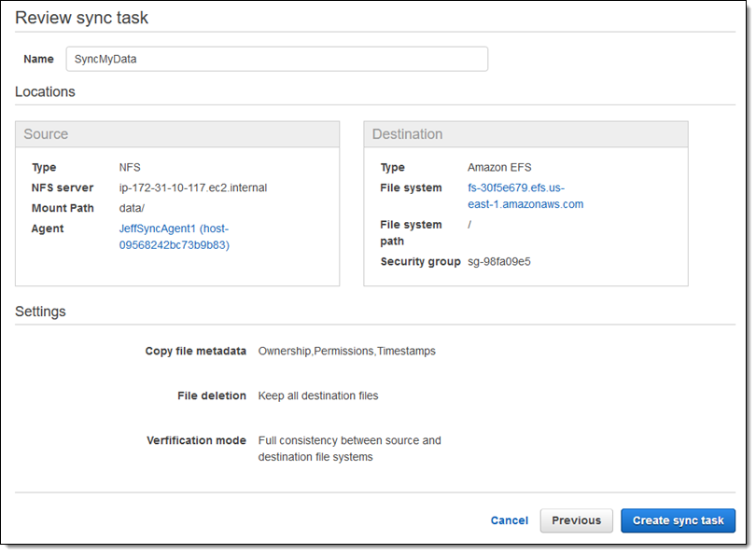Click the Full consistency verification mode text
Image resolution: width=756 pixels, height=554 pixels.
click(349, 449)
